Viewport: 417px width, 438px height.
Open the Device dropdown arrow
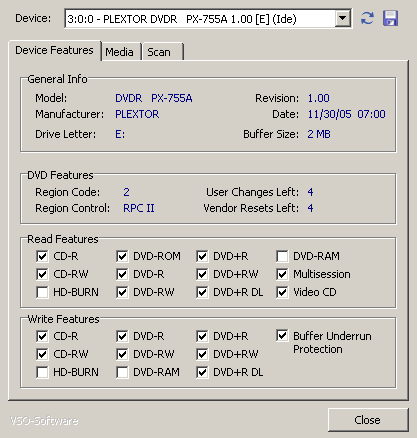point(343,18)
